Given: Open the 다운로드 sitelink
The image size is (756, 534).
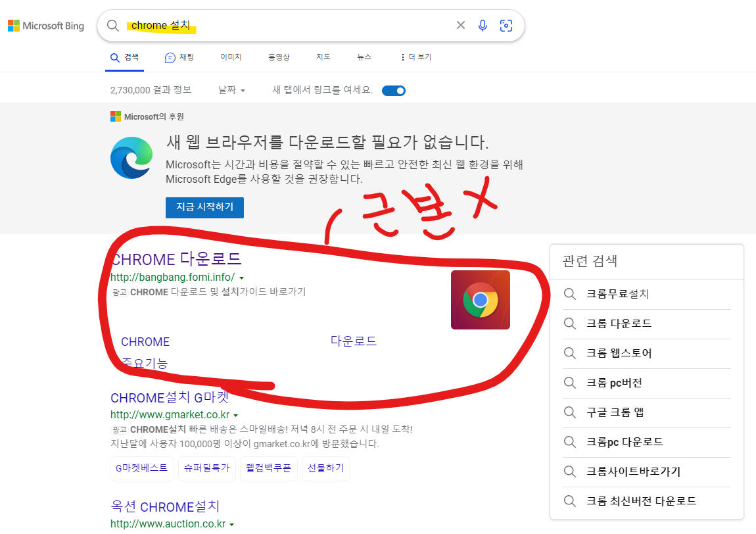Looking at the screenshot, I should click(354, 341).
